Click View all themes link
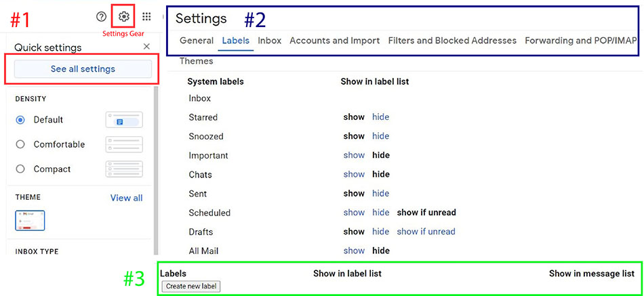Screen dimensions: 644x296 (126, 198)
